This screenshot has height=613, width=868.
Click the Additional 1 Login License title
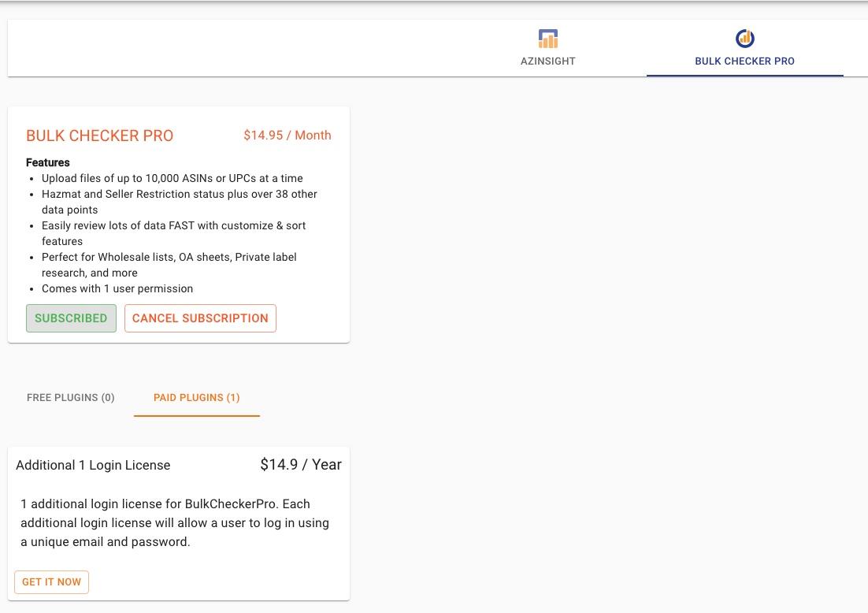pyautogui.click(x=93, y=465)
